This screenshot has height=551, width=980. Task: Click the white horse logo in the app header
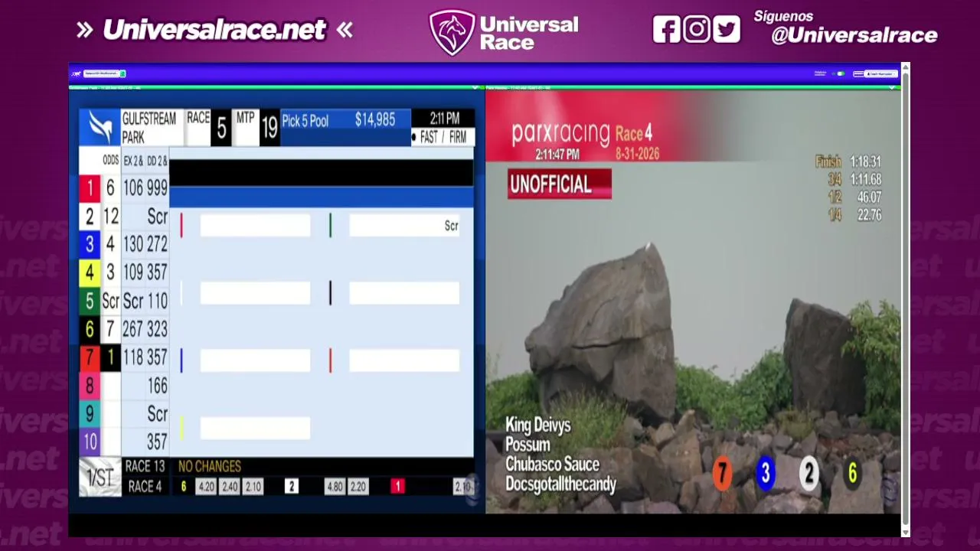(76, 73)
